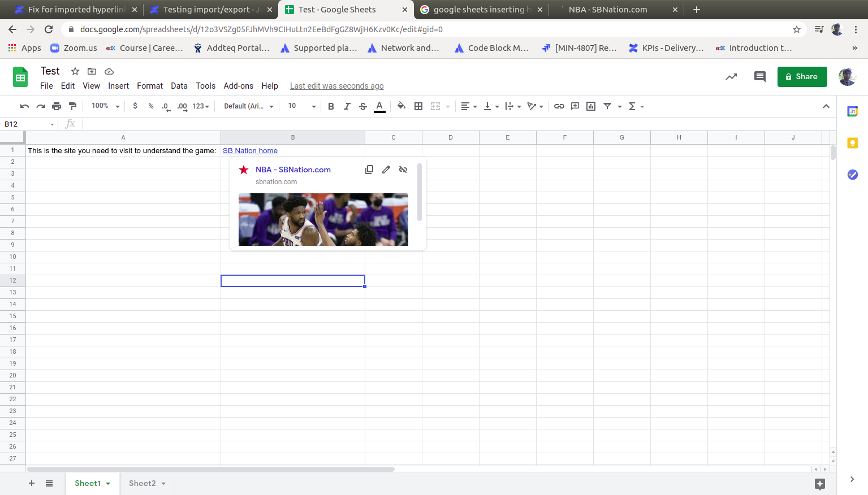Hide the menus with collapse arrow
This screenshot has height=495, width=868.
tap(826, 106)
